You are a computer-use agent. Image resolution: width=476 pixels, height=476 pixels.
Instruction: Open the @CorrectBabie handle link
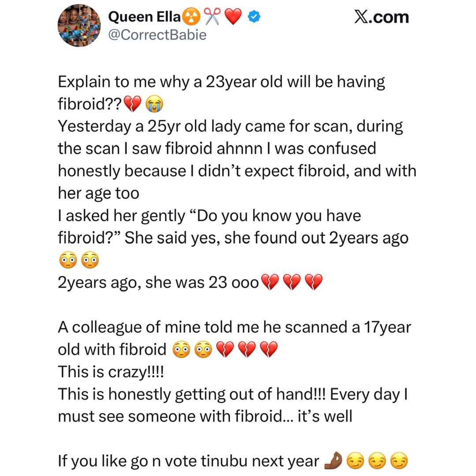(x=157, y=35)
